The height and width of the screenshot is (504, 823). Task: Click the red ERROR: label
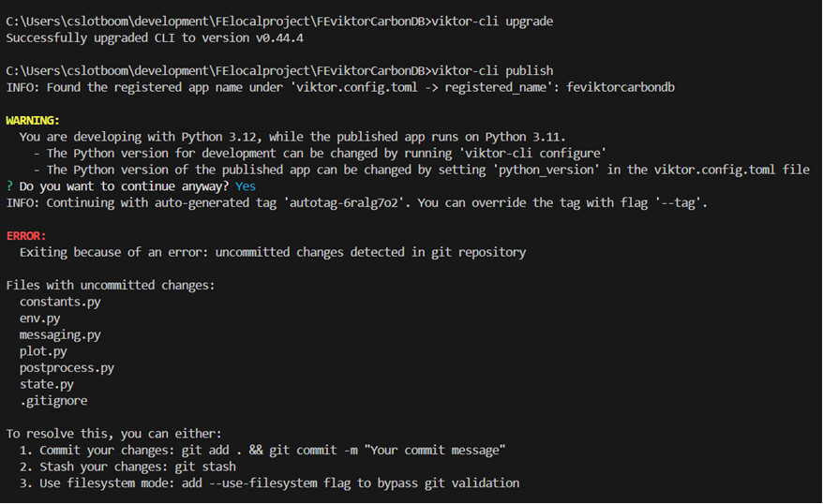coord(26,236)
